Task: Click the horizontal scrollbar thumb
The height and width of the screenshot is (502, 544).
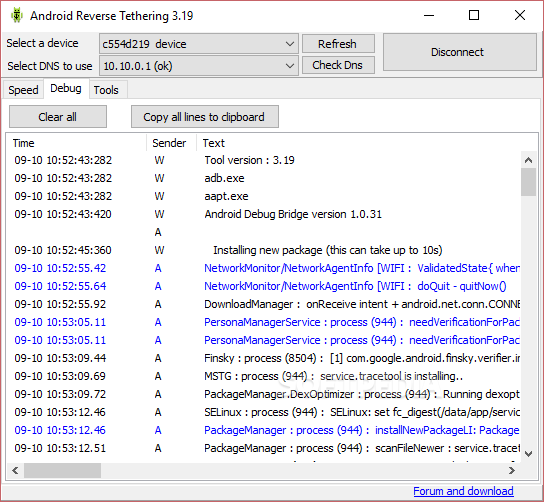Action: (x=62, y=470)
